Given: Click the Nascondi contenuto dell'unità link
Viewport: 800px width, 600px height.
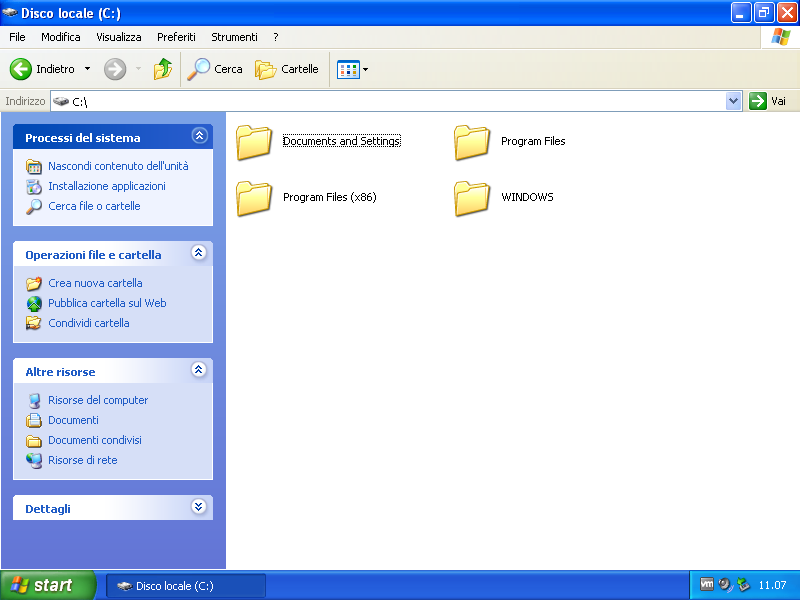Looking at the screenshot, I should [x=118, y=166].
